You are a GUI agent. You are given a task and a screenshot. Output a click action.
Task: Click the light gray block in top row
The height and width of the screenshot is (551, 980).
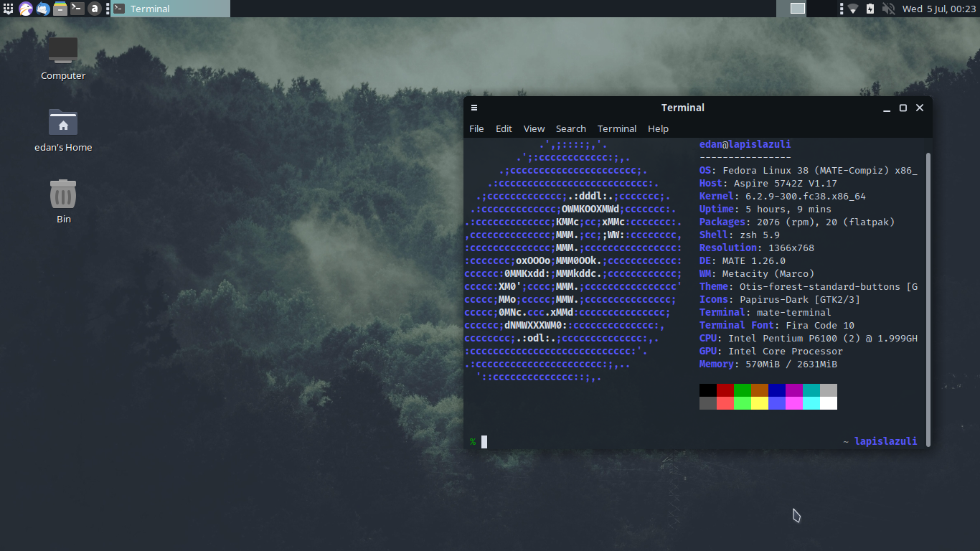click(829, 390)
